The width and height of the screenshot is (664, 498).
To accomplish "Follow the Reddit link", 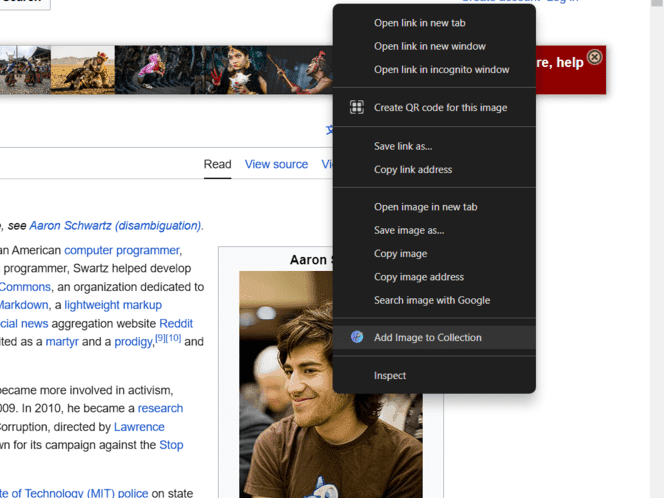I will coord(176,324).
